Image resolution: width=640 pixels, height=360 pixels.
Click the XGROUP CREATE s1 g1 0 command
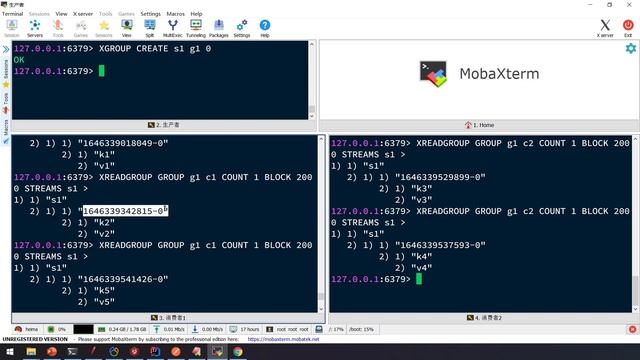pos(155,49)
